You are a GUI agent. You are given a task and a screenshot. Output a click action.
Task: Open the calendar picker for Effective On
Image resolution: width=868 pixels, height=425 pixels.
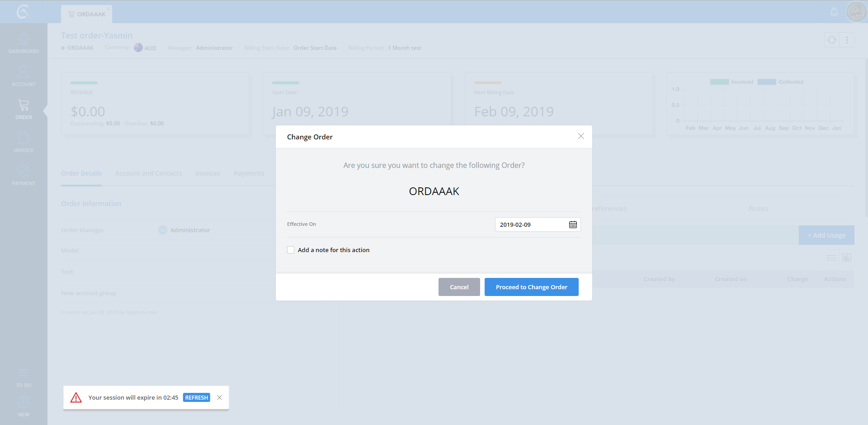pos(573,224)
